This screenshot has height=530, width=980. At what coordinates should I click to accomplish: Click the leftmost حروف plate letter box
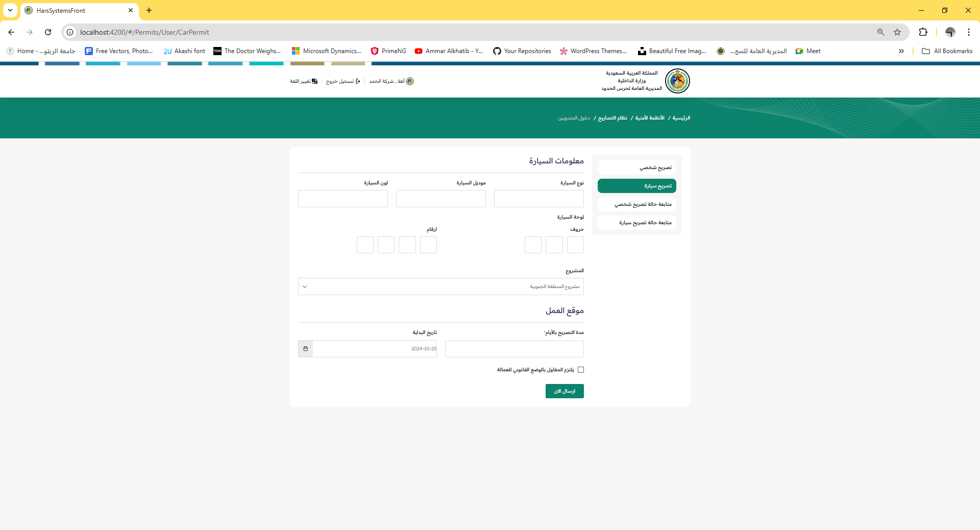[533, 245]
